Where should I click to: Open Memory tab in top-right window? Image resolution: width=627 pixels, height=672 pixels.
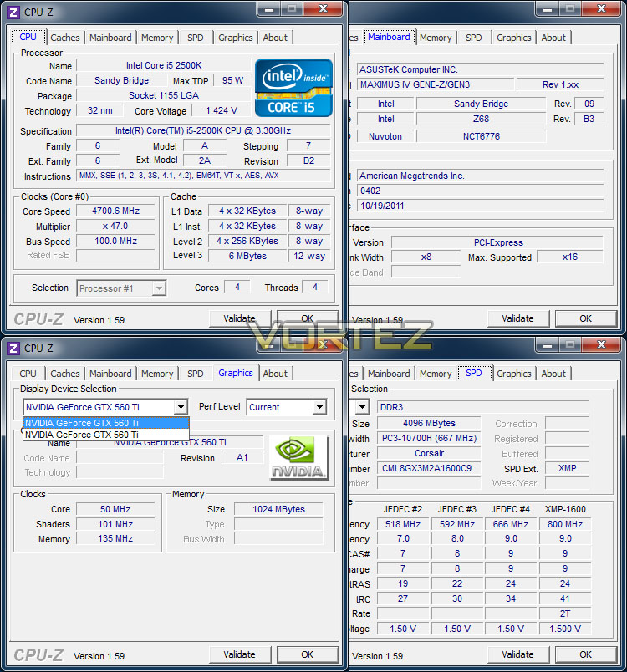tap(436, 38)
